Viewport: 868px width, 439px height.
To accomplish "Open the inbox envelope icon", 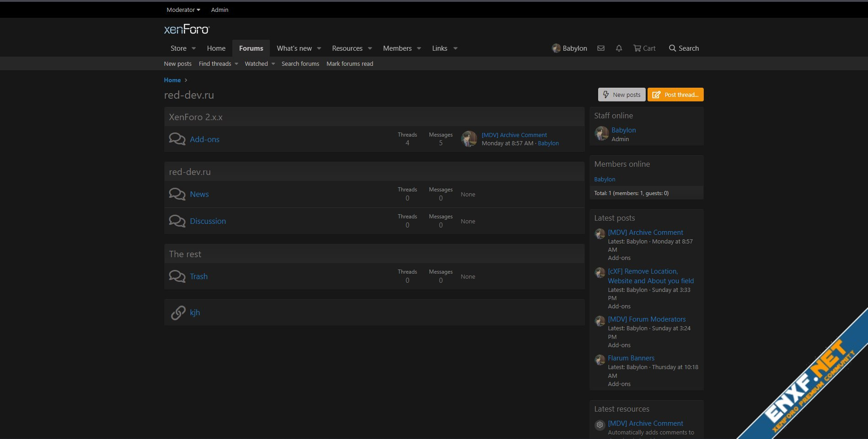I will coord(601,48).
